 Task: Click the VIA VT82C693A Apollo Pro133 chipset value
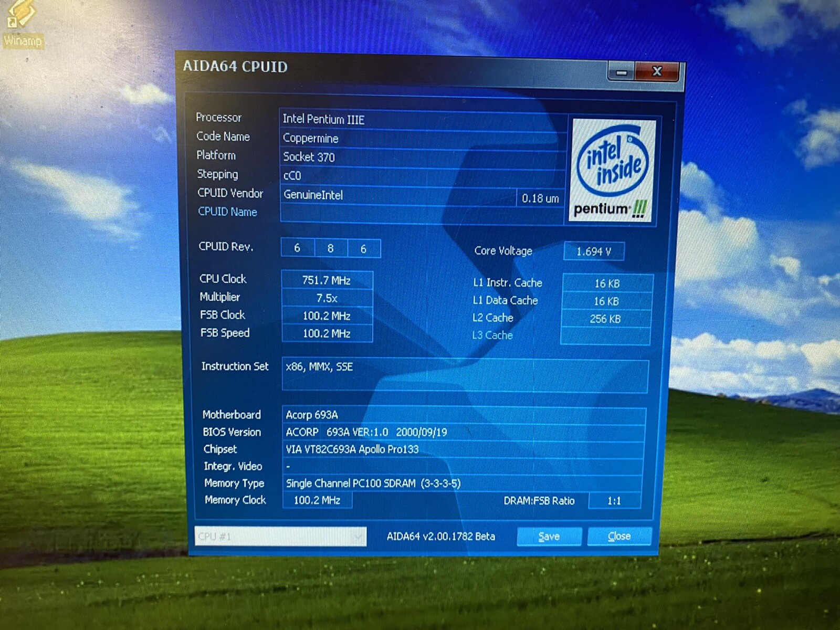[464, 449]
